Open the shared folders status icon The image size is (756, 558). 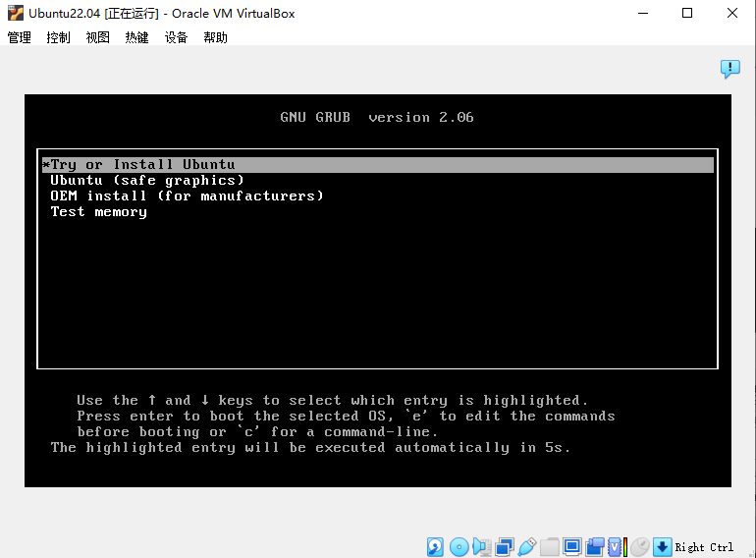550,547
